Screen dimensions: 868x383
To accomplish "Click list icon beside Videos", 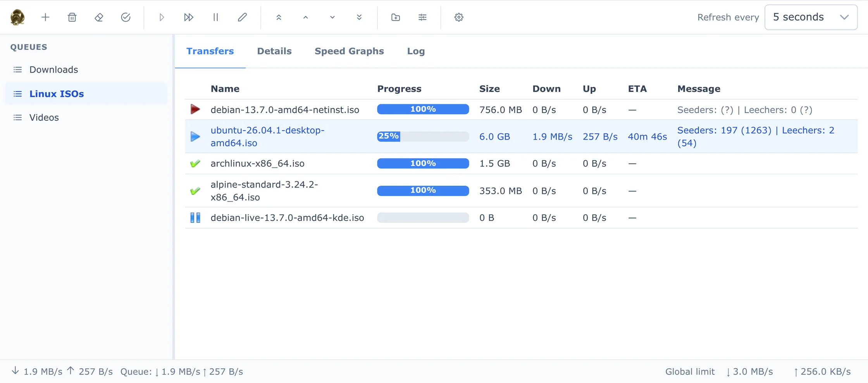I will point(17,117).
